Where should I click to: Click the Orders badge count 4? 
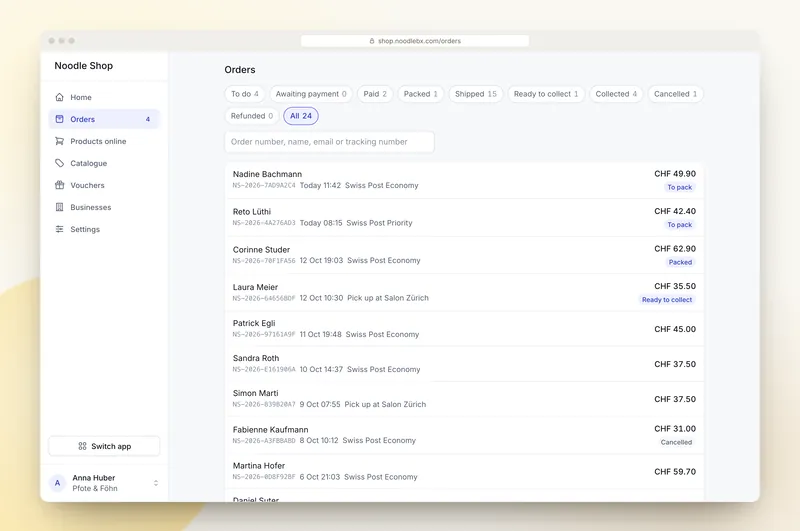[147, 119]
